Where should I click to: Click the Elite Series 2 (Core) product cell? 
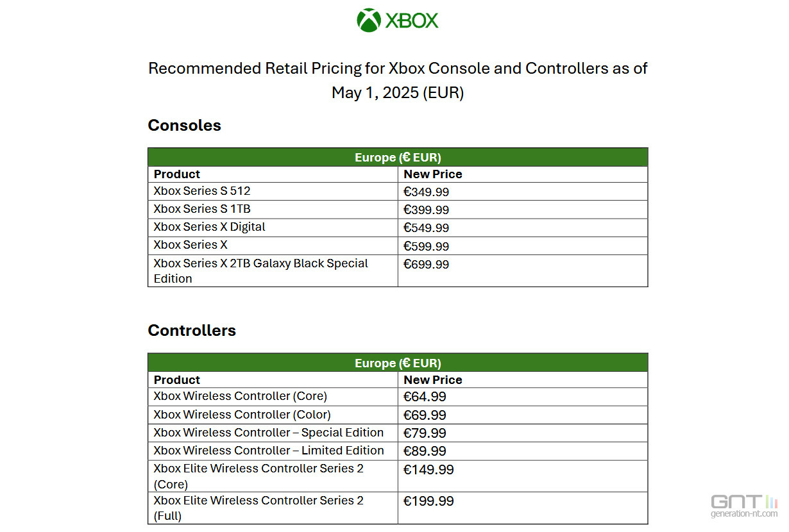pyautogui.click(x=273, y=476)
